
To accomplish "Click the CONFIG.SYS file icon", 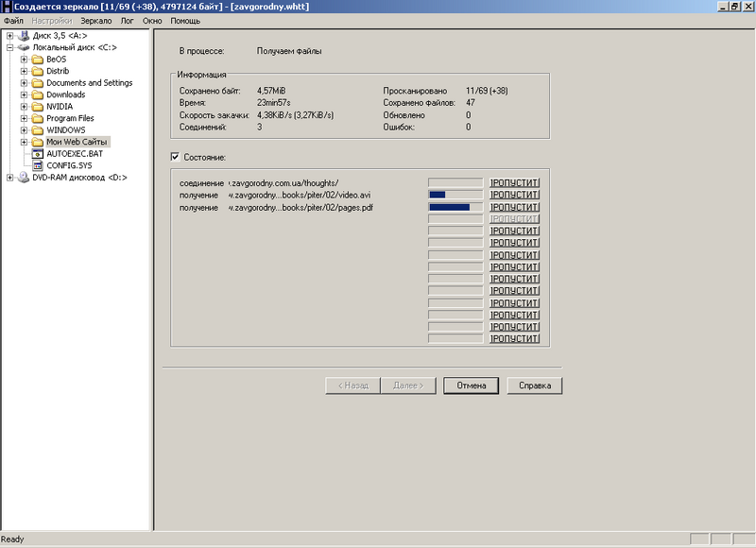I will pos(38,165).
